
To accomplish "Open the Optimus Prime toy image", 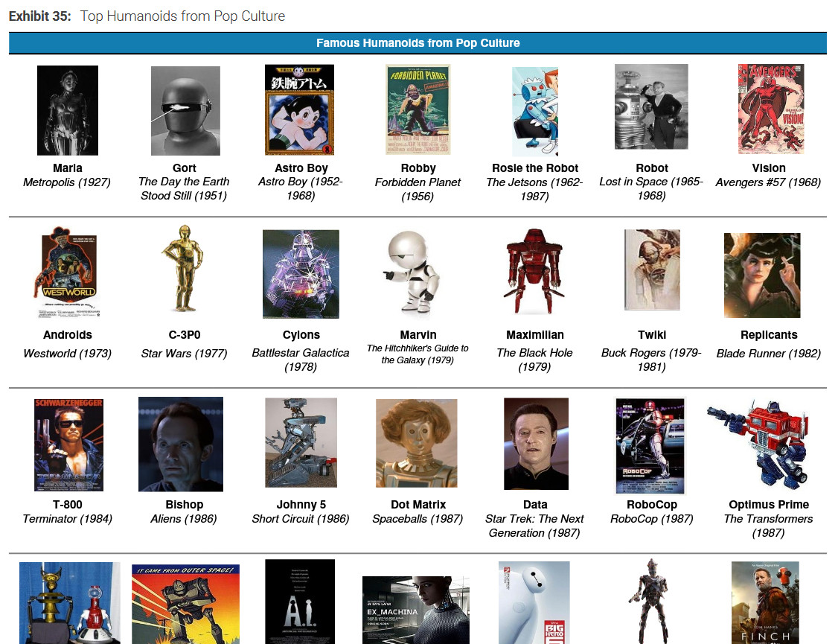I will 758,444.
